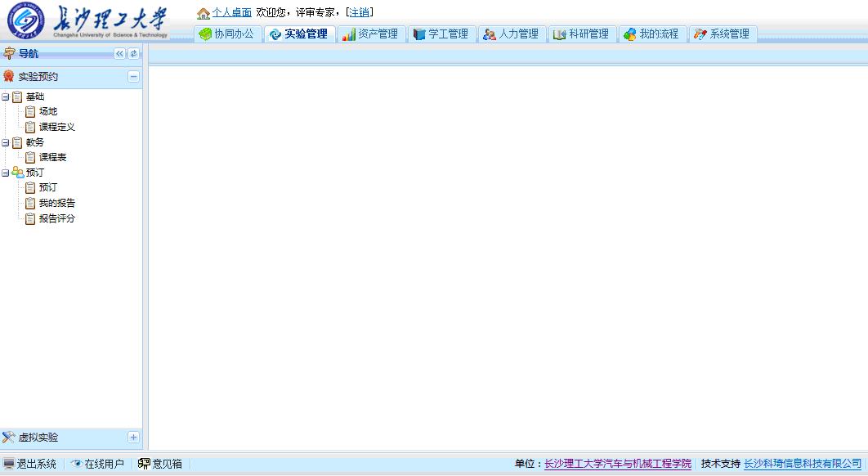The height and width of the screenshot is (476, 868).
Task: Open the 长沙理工大学汽车与机械工程学院 link
Action: (x=617, y=464)
